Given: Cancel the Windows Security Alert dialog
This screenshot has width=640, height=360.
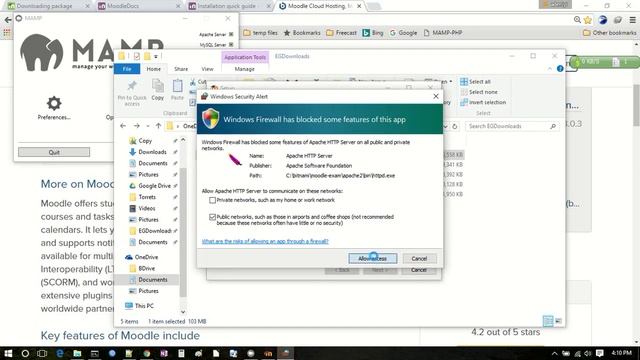Looking at the screenshot, I should [x=419, y=258].
